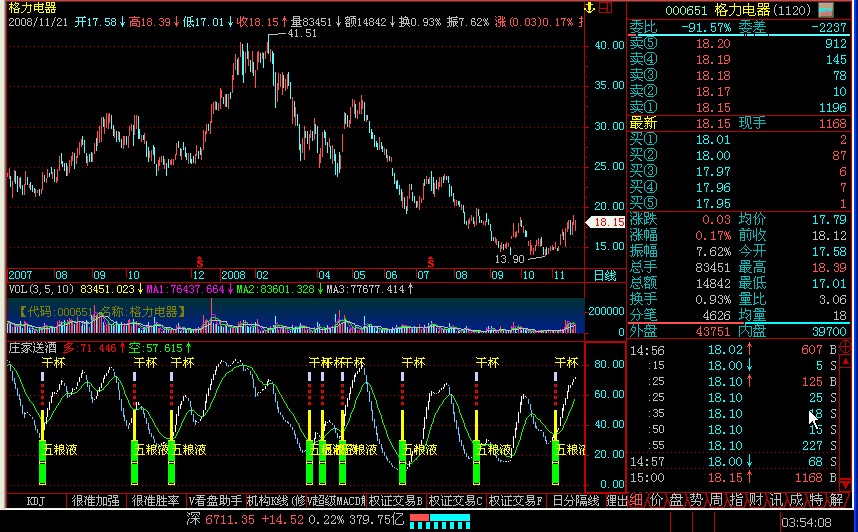858x532 pixels.
Task: Select the 势 trend tab in the side panel
Action: (x=696, y=500)
